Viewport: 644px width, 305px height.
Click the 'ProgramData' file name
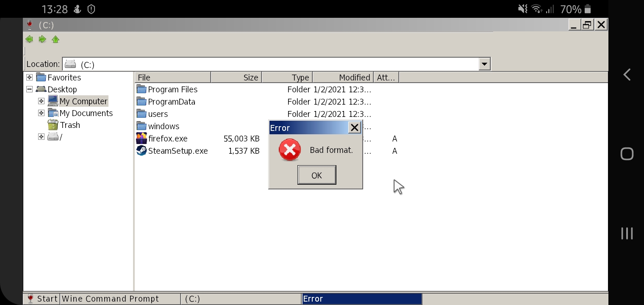pyautogui.click(x=172, y=102)
